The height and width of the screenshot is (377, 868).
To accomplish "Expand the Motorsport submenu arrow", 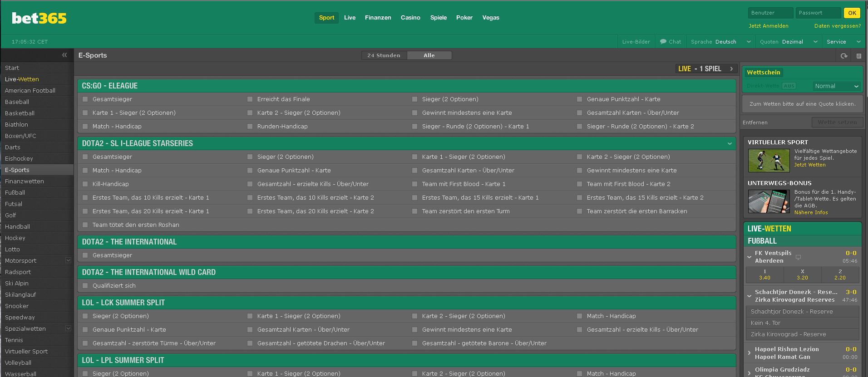I will (69, 260).
